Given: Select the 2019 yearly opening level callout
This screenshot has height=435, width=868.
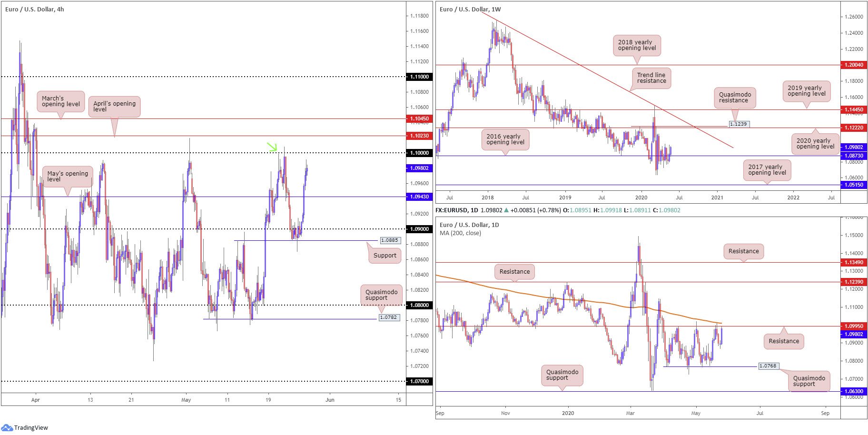Looking at the screenshot, I should pyautogui.click(x=807, y=91).
